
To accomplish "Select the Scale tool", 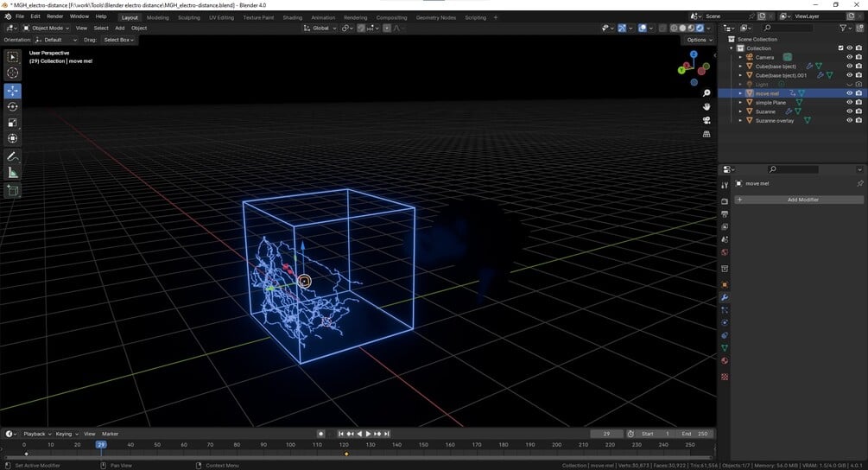I will pos(12,123).
